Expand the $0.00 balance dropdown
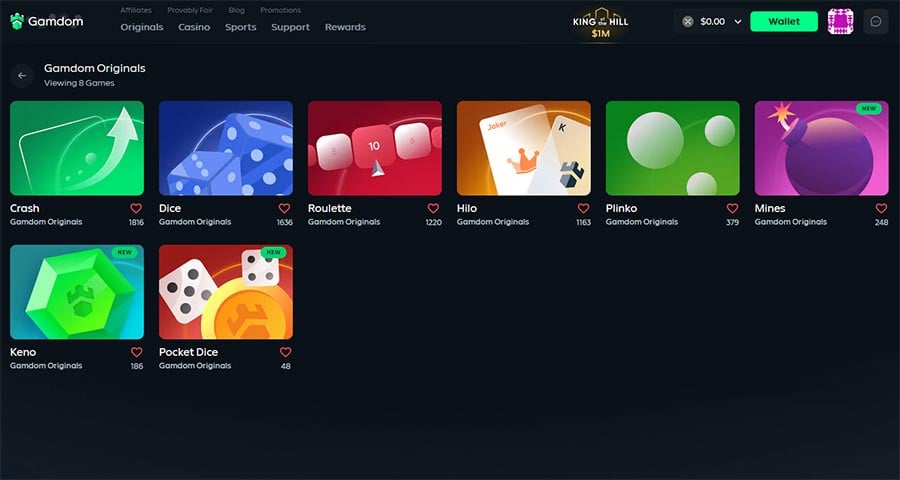 point(738,22)
